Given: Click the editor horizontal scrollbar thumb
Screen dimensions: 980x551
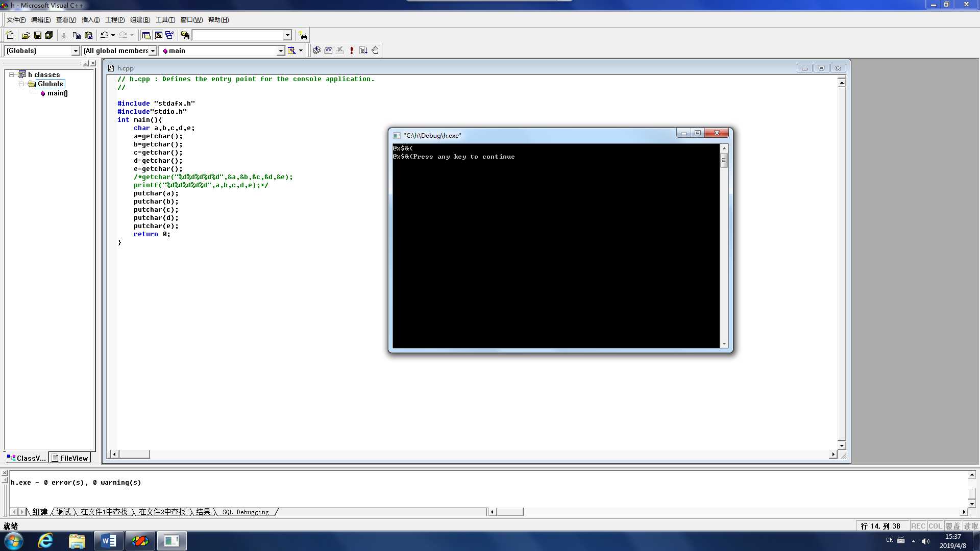Looking at the screenshot, I should (x=135, y=454).
